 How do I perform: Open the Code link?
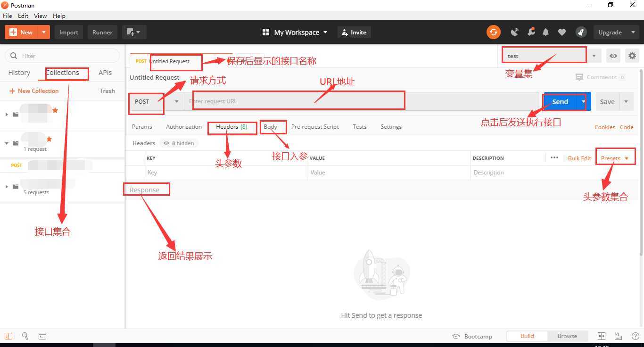[627, 127]
